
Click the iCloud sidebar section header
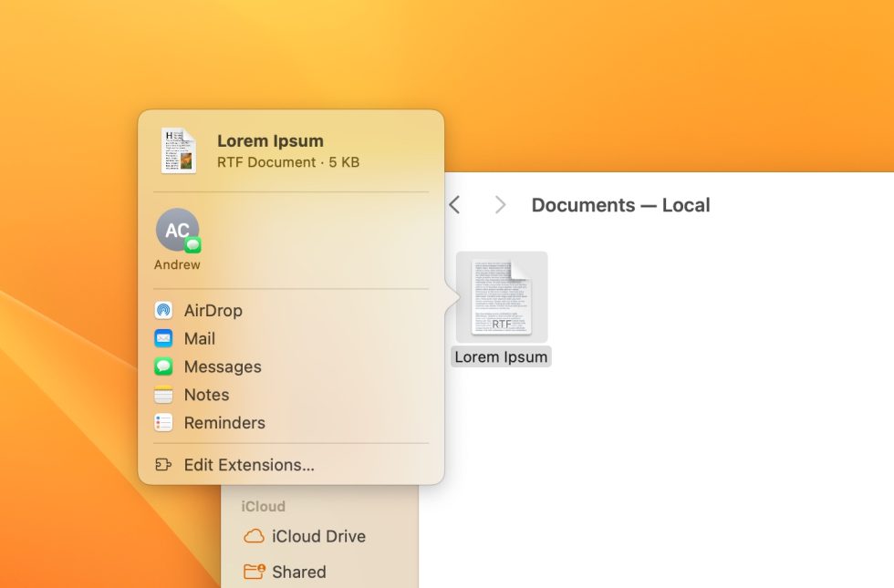point(264,507)
